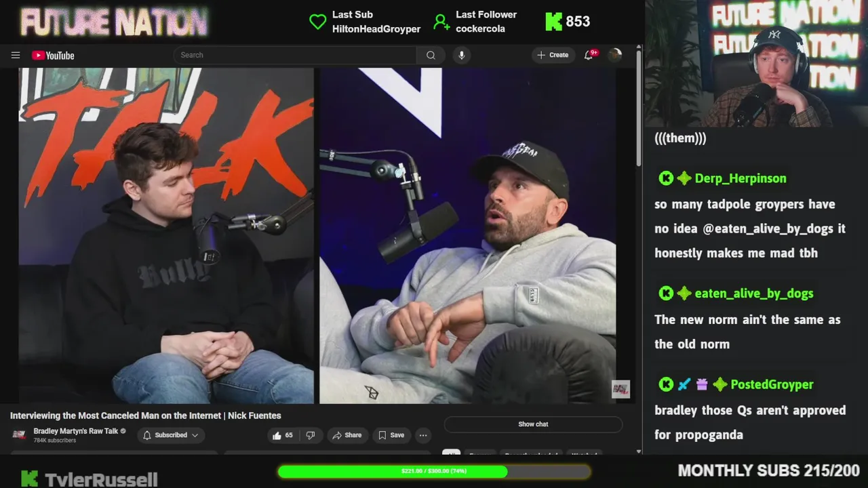
Task: Activate voice search microphone icon
Action: pyautogui.click(x=462, y=56)
